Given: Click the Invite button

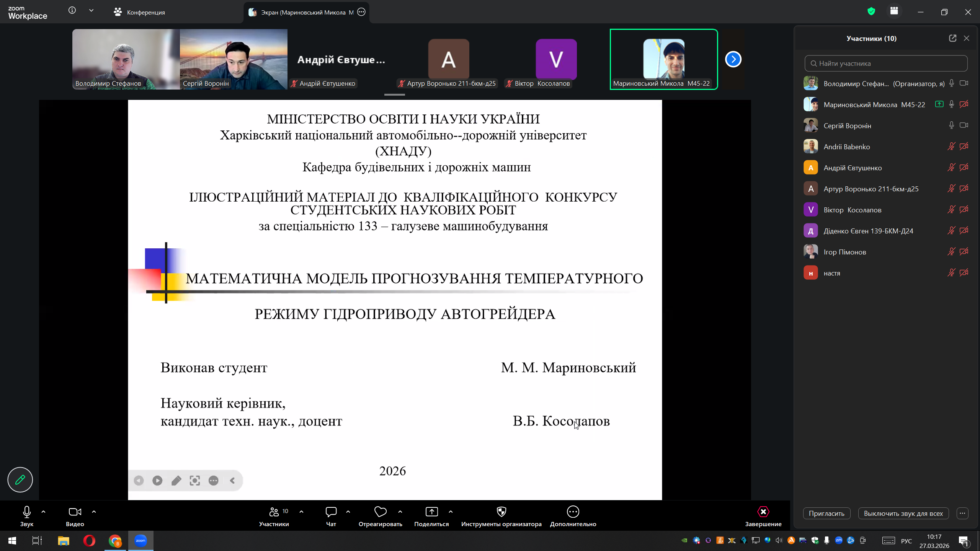Looking at the screenshot, I should point(826,514).
